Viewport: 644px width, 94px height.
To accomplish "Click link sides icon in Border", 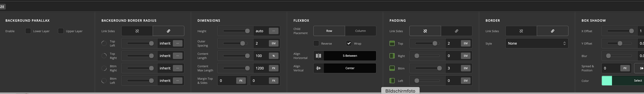I will (x=552, y=31).
